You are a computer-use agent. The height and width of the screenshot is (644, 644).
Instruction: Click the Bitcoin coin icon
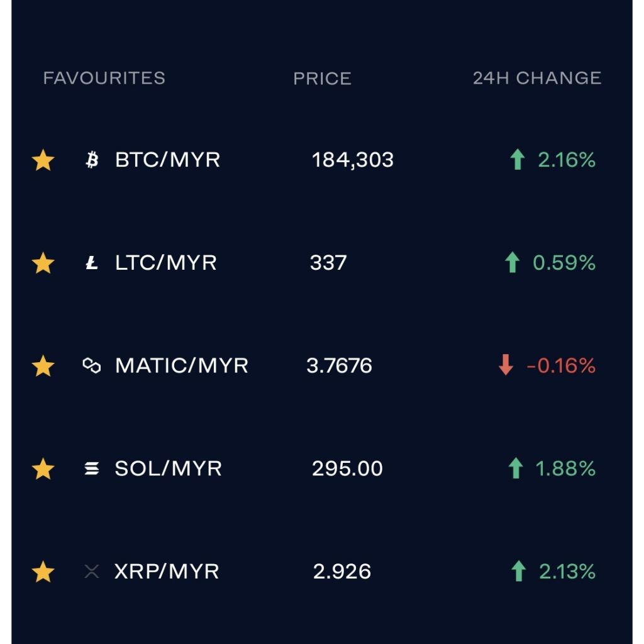92,160
